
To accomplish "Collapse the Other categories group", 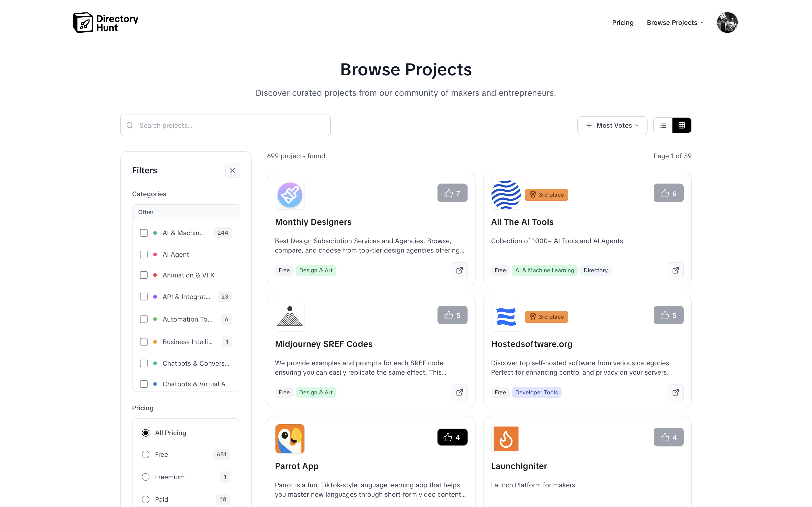I will click(186, 212).
